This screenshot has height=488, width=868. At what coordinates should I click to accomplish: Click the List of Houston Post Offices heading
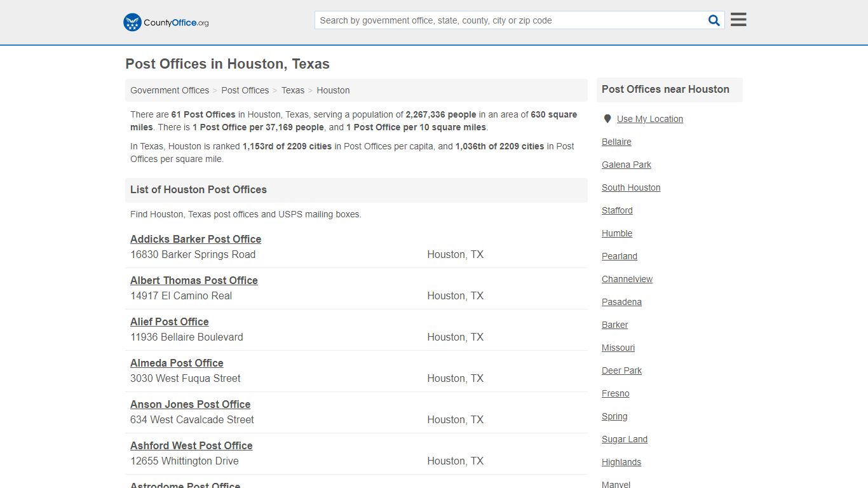tap(198, 189)
